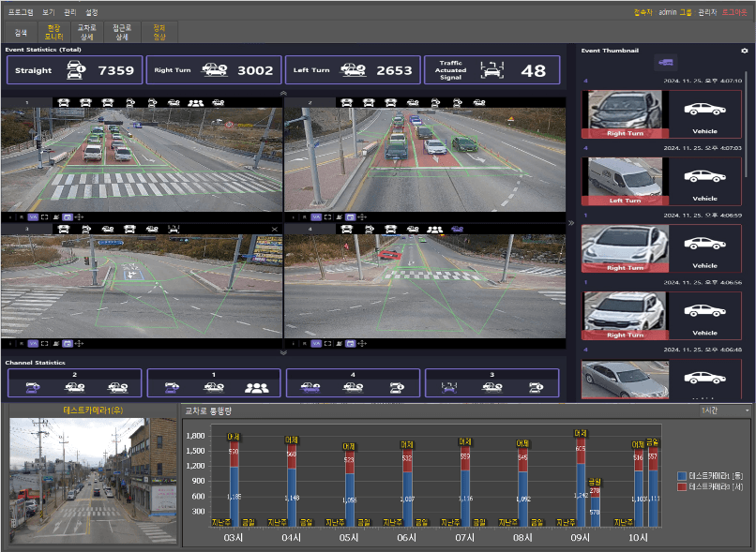Open the 1시간 interval dropdown

tap(725, 410)
